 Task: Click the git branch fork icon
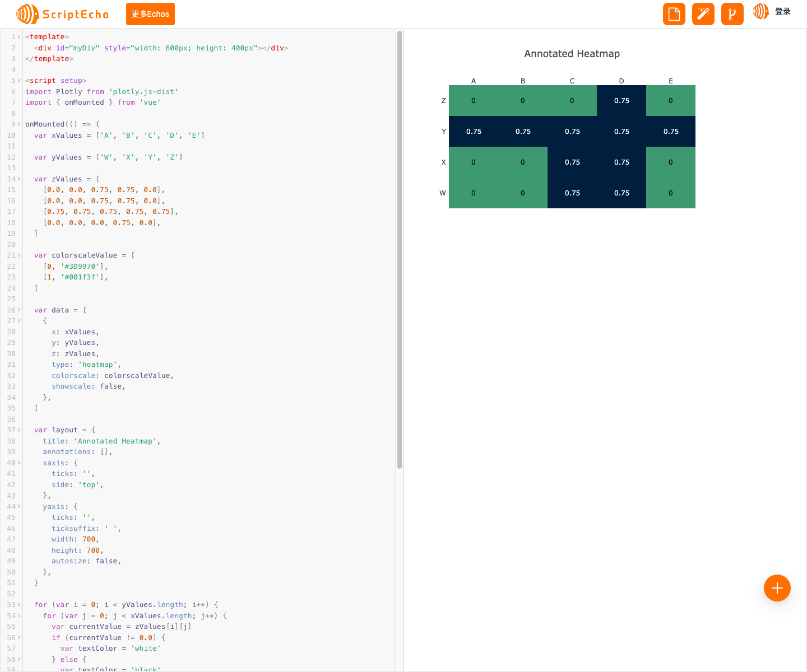732,14
